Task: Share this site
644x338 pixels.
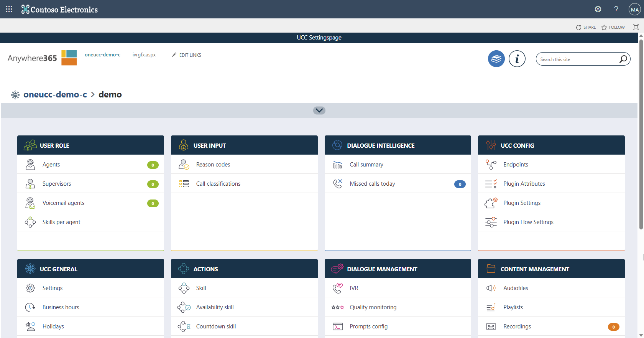Action: click(586, 27)
